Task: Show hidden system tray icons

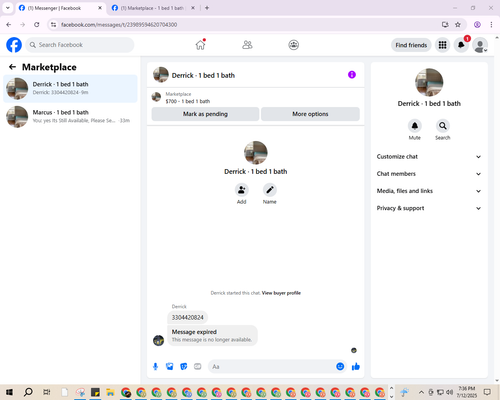Action: click(421, 392)
